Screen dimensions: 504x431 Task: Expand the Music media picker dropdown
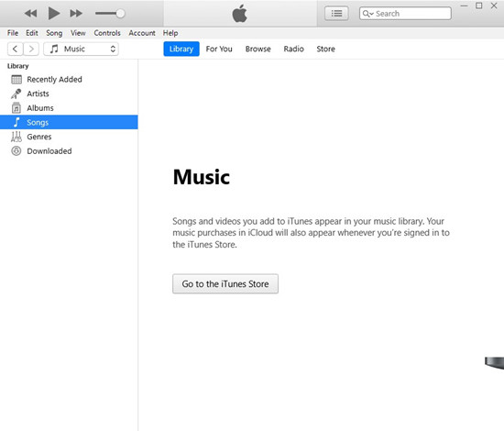point(81,49)
